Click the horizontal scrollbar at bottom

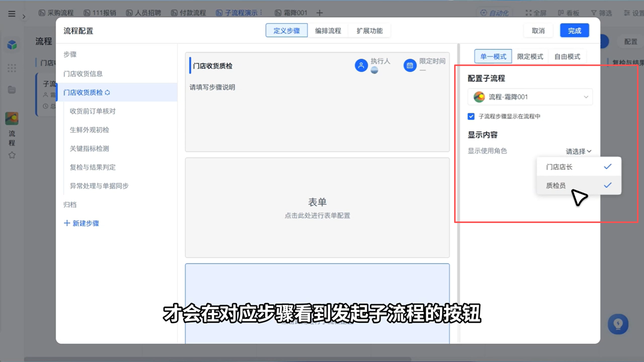coord(218,359)
